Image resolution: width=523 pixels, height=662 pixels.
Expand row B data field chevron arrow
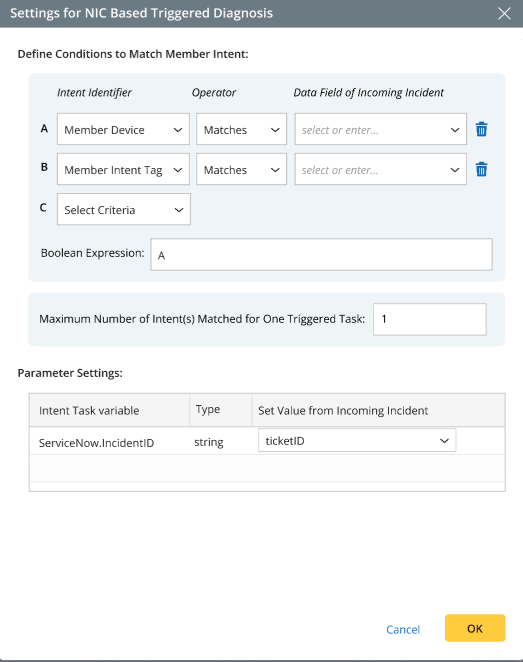(x=455, y=170)
